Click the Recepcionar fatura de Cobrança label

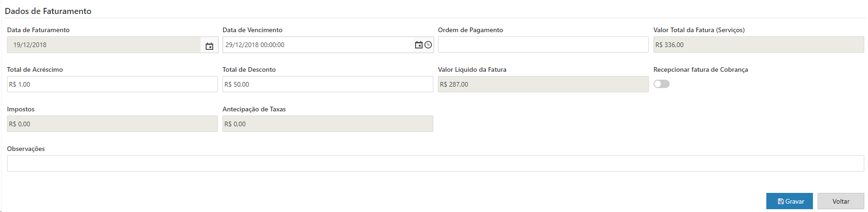(701, 69)
